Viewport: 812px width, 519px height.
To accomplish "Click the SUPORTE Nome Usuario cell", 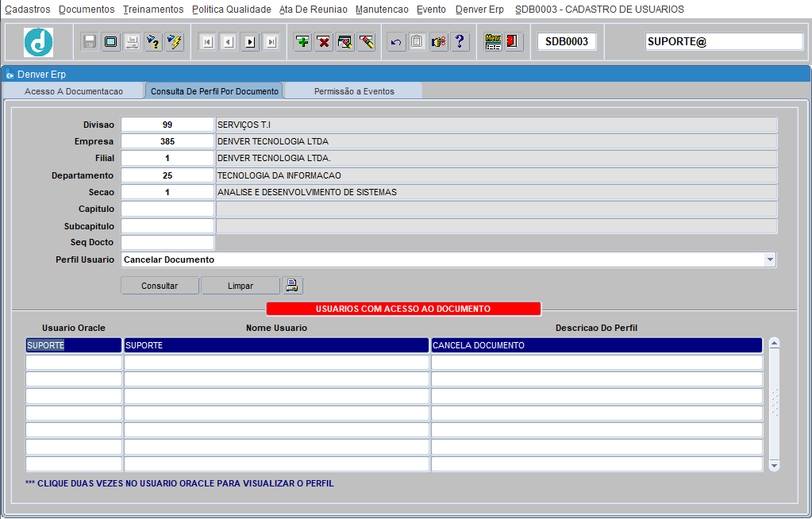I will pos(276,345).
